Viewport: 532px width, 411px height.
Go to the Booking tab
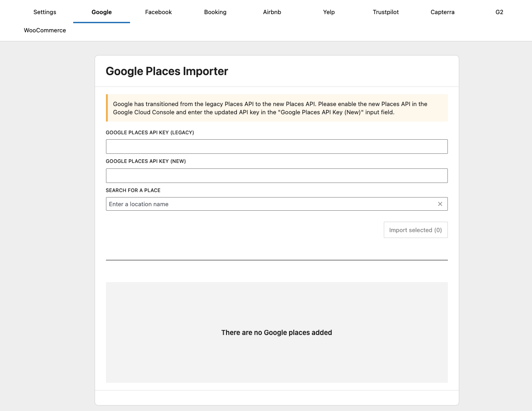[215, 12]
